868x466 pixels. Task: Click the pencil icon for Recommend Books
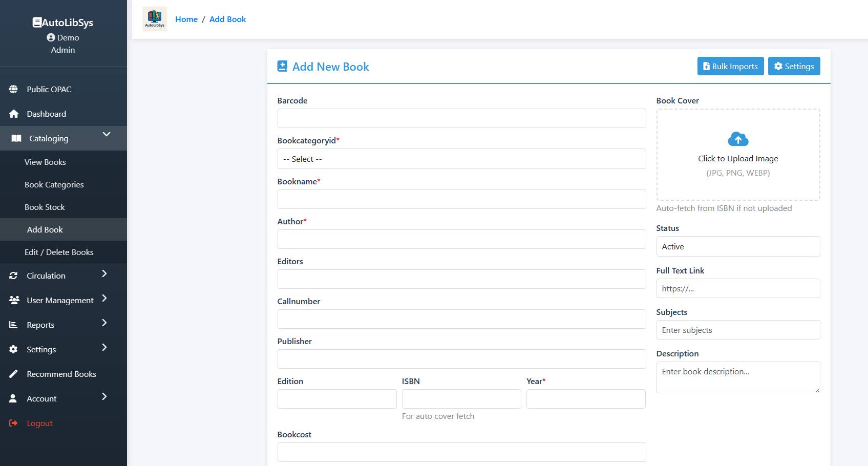pyautogui.click(x=13, y=374)
